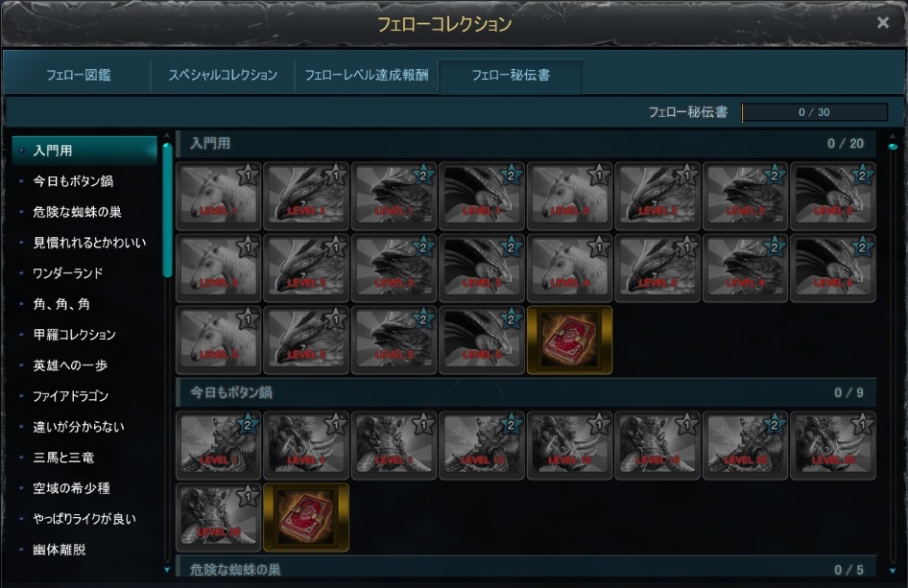Image resolution: width=908 pixels, height=588 pixels.
Task: Close the フェローコレクション window
Action: (882, 23)
